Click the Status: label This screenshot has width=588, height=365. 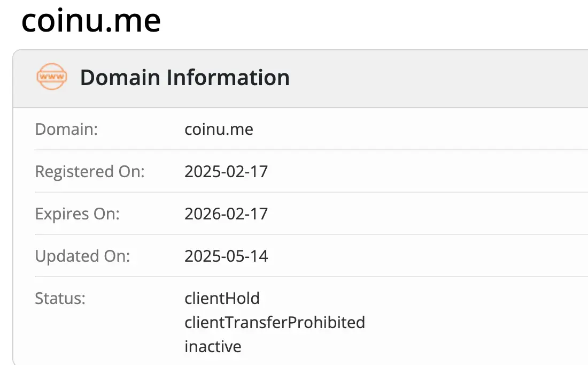tap(60, 298)
